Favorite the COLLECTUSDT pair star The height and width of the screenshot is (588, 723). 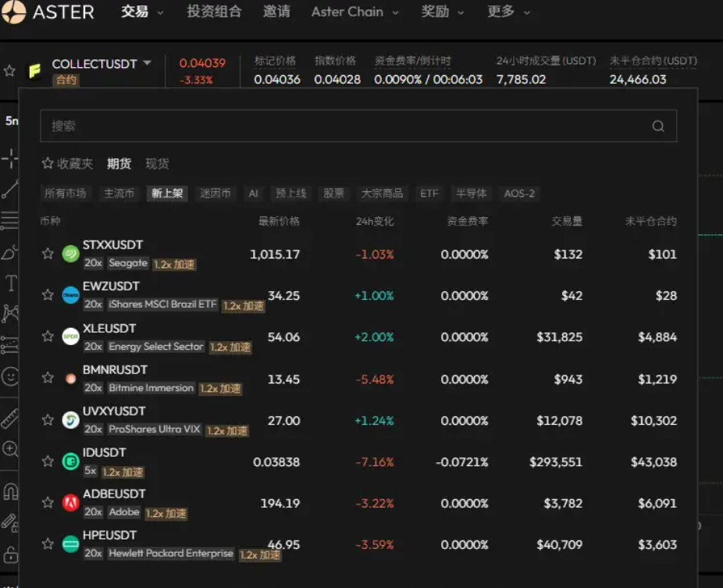click(x=9, y=70)
